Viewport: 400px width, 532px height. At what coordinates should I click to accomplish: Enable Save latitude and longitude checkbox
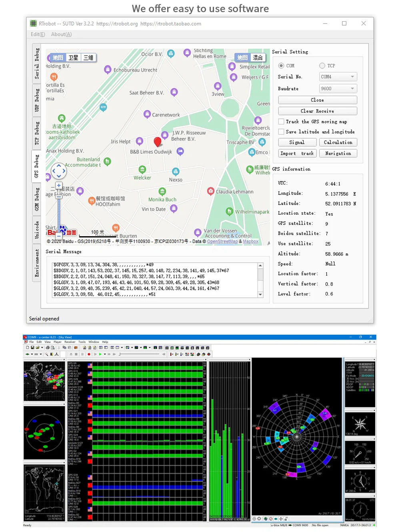point(281,132)
